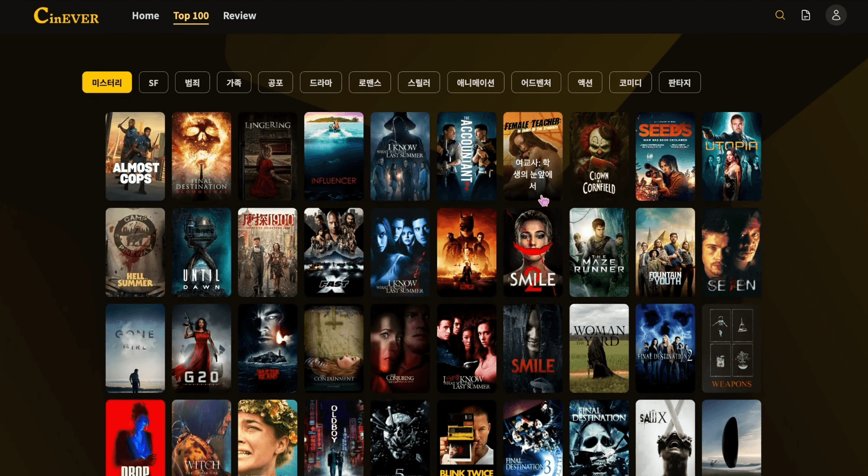The height and width of the screenshot is (476, 868).
Task: Select the 미스터리 genre chip
Action: (x=107, y=82)
